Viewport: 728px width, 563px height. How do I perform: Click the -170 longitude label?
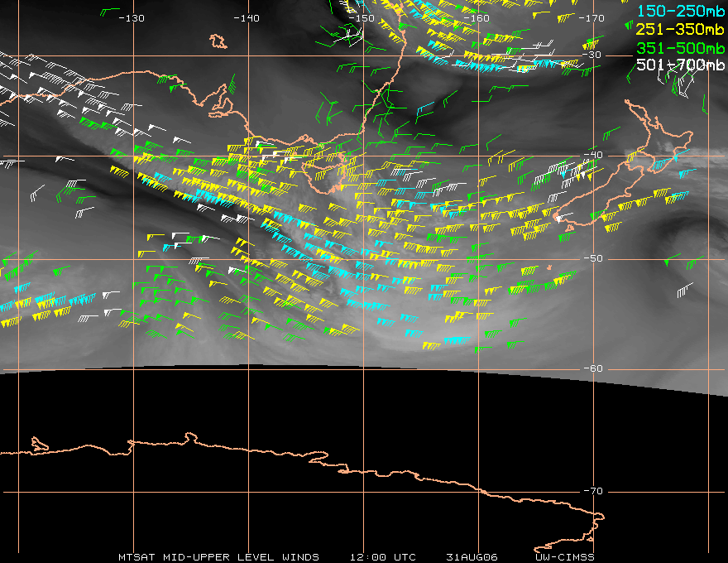point(591,18)
